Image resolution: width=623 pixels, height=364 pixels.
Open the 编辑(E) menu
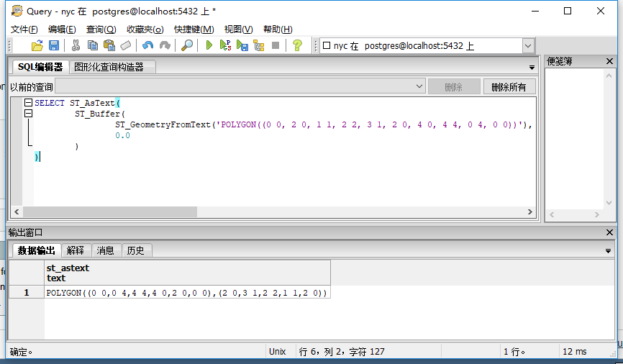[x=62, y=29]
